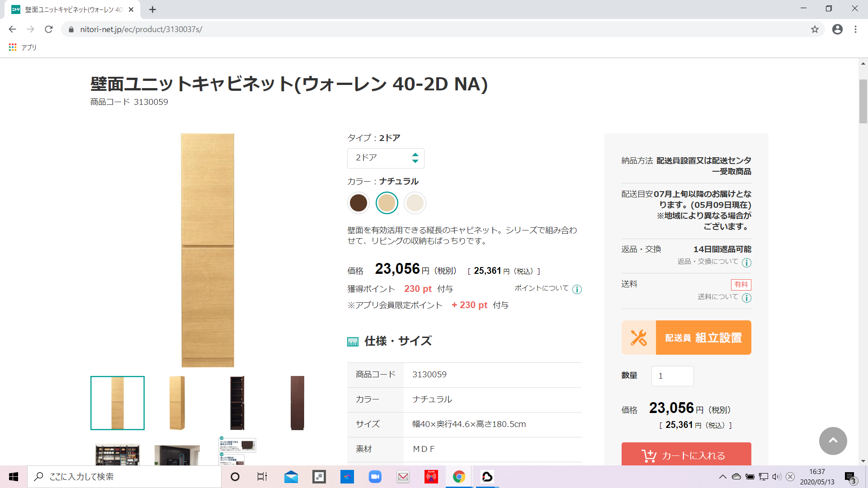Bookmark this page with star icon

pos(815,29)
